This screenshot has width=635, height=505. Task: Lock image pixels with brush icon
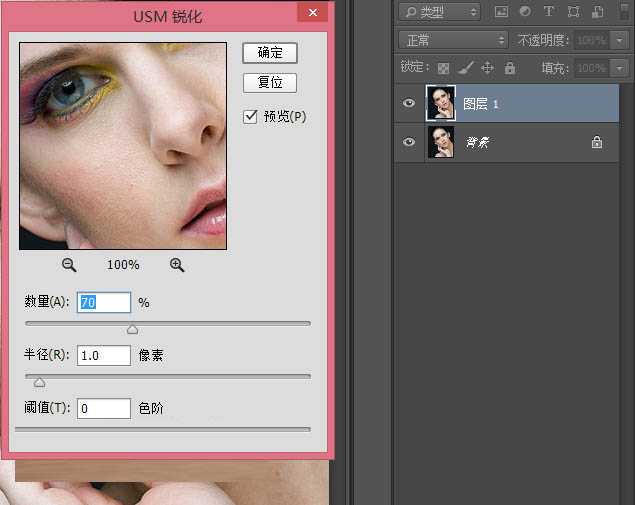click(466, 68)
